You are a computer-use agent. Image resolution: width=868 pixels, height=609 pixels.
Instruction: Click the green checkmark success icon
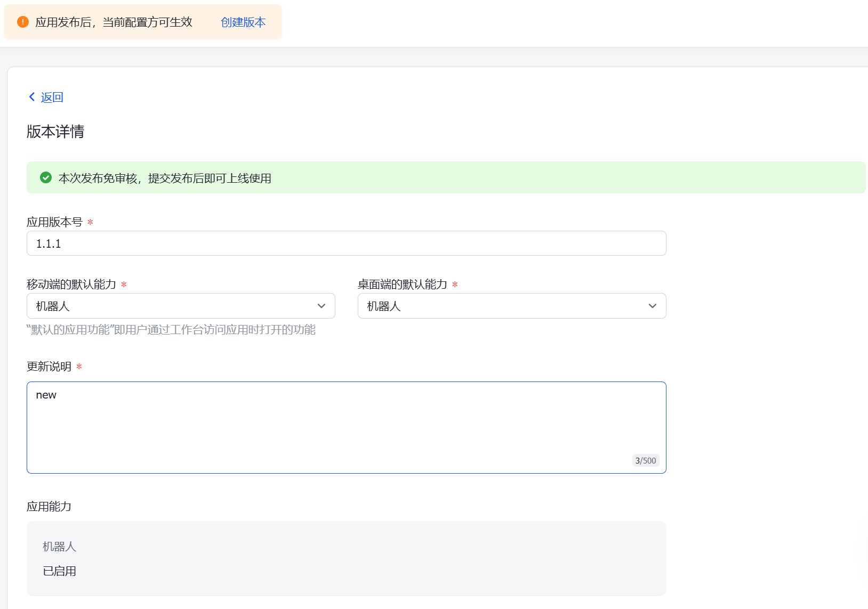click(x=46, y=178)
